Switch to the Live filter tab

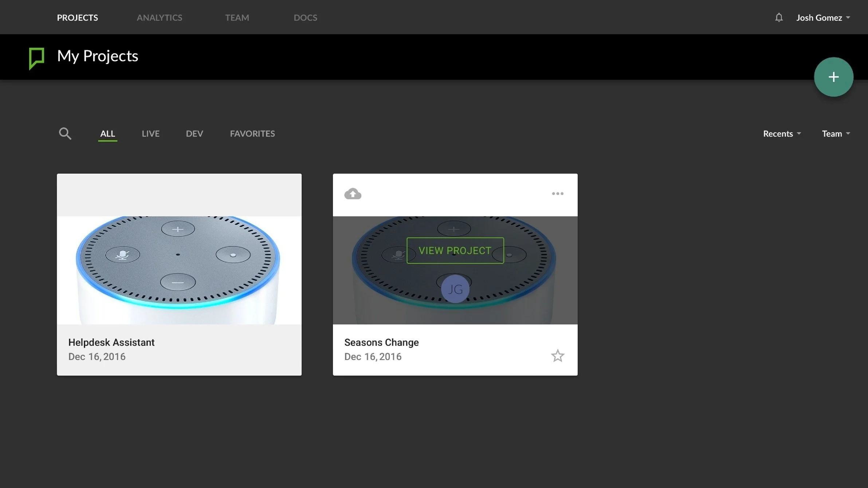click(x=150, y=134)
